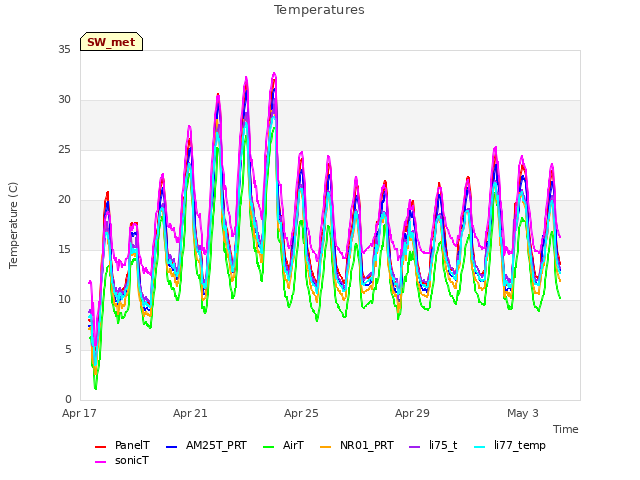Screen dimensions: 640x480
Task: Toggle the AM25T_PRT series in legend
Action: pos(207,445)
